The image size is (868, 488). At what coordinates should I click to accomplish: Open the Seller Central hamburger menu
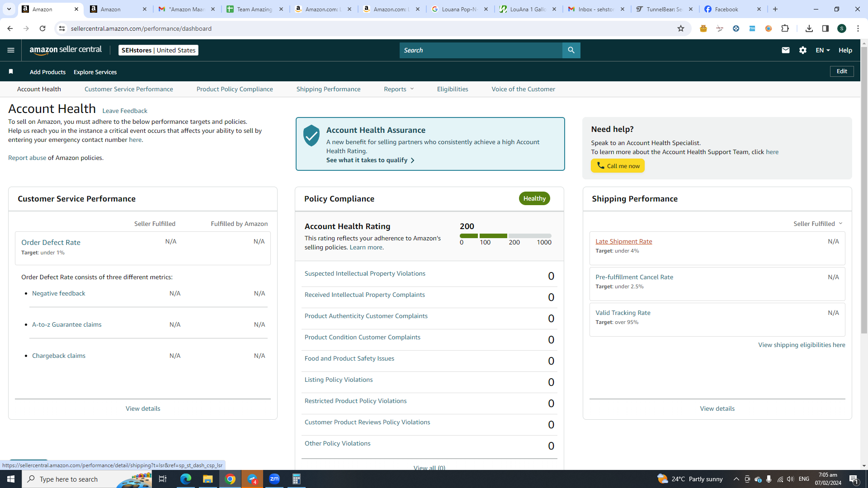click(x=11, y=50)
